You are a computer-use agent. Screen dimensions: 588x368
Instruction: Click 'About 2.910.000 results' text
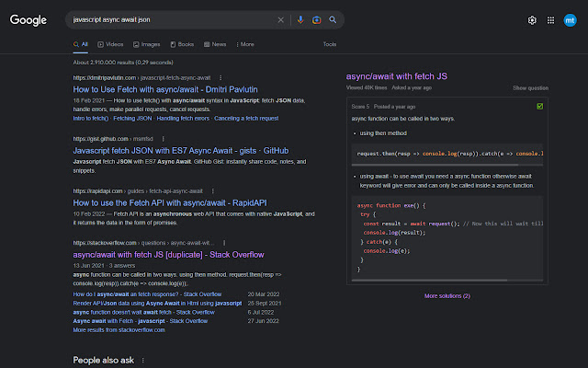tap(123, 63)
